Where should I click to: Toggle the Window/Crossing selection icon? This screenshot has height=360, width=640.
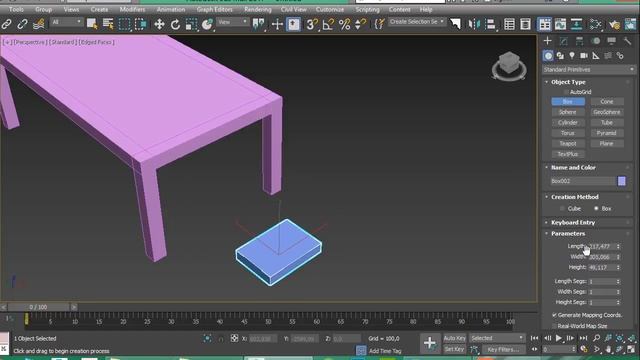point(140,24)
